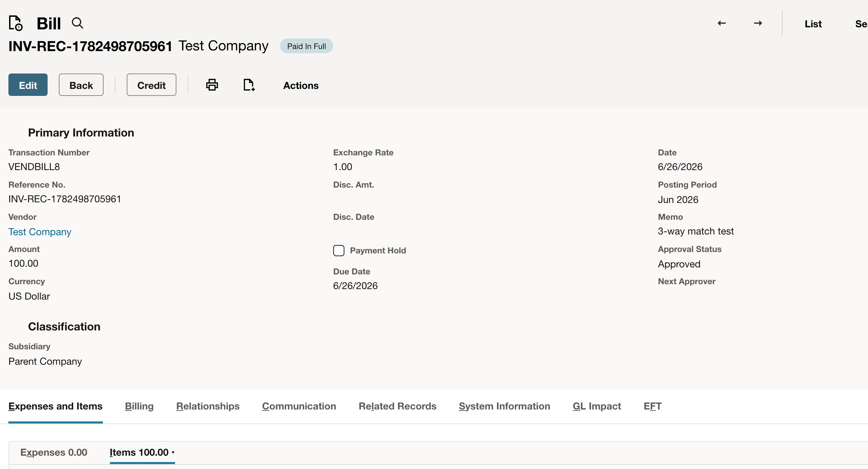This screenshot has width=868, height=469.
Task: Open the EFT tab
Action: 653,406
